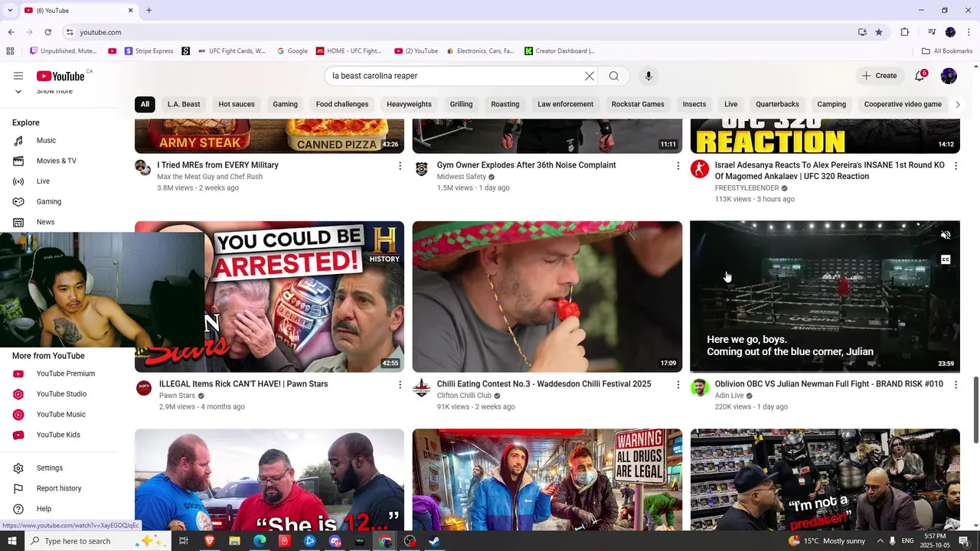The image size is (980, 551).
Task: Start voice search with the microphone icon
Action: pos(648,76)
